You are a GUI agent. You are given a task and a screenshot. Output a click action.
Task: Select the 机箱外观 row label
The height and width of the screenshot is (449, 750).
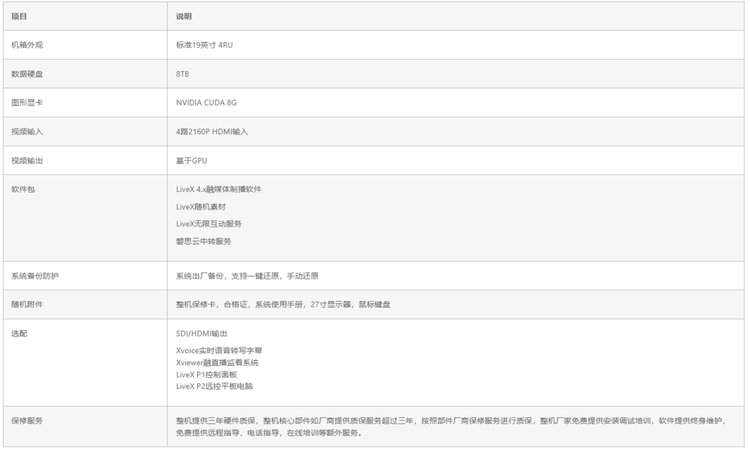tap(27, 45)
